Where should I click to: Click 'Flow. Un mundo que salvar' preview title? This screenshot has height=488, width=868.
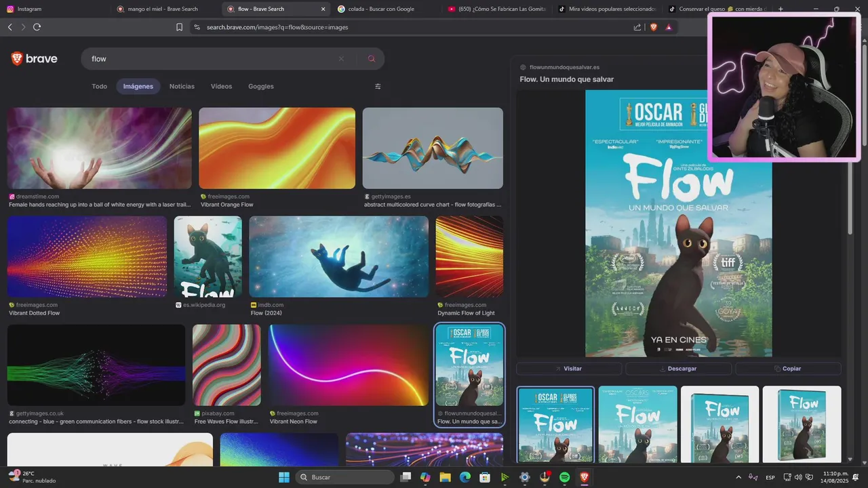pos(566,79)
